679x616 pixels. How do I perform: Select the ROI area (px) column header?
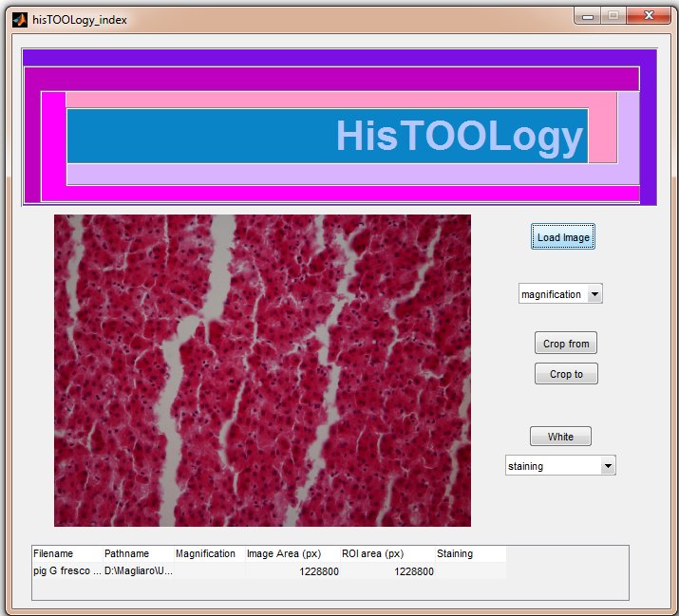click(387, 553)
